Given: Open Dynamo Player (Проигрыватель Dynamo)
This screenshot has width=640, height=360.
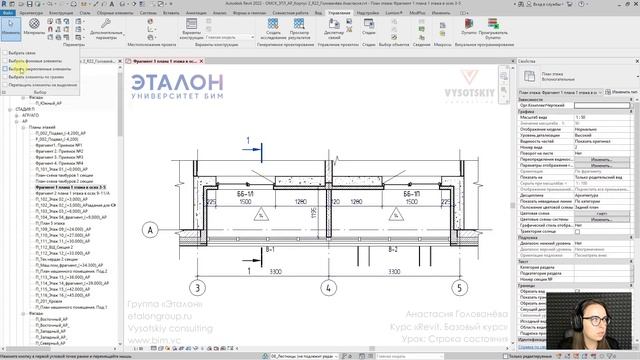Looking at the screenshot, I should (x=493, y=29).
